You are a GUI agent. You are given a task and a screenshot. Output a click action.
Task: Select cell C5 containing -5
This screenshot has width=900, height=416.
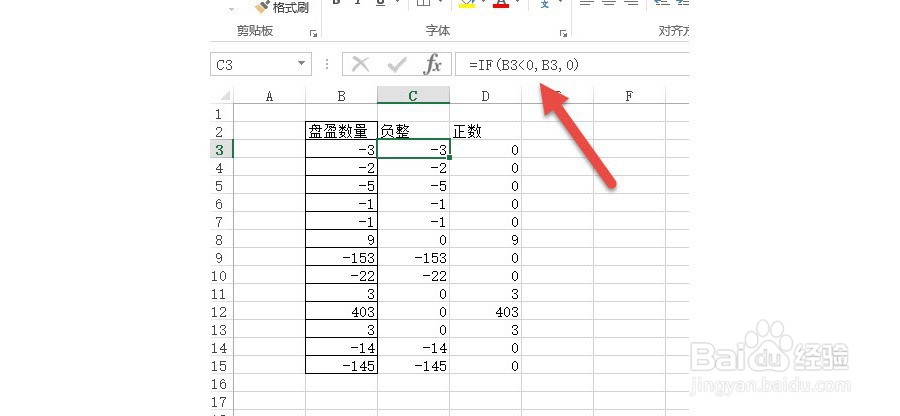click(x=413, y=186)
